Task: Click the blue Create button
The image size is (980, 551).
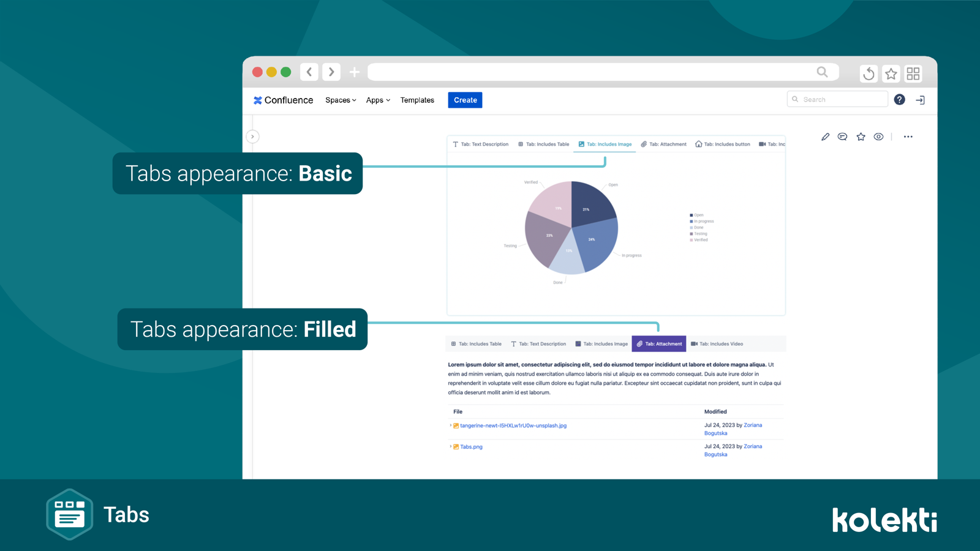Action: pyautogui.click(x=465, y=100)
